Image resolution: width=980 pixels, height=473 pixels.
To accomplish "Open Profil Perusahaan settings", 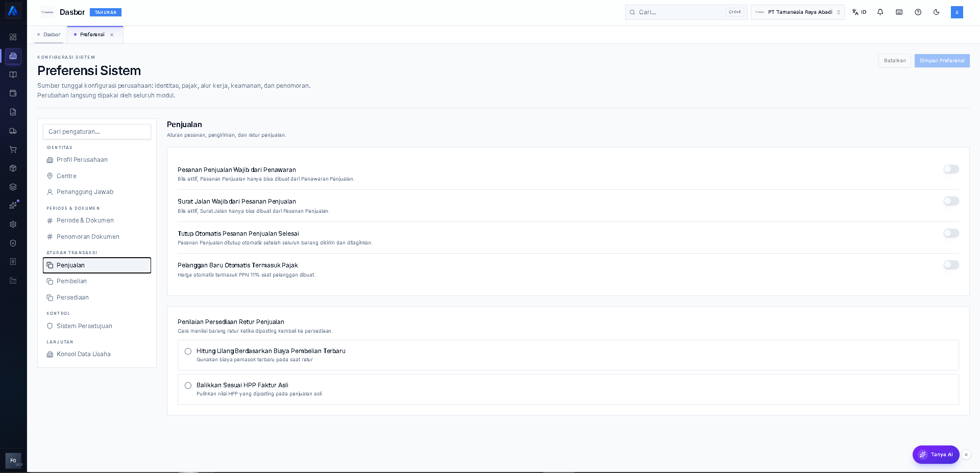I will (97, 160).
